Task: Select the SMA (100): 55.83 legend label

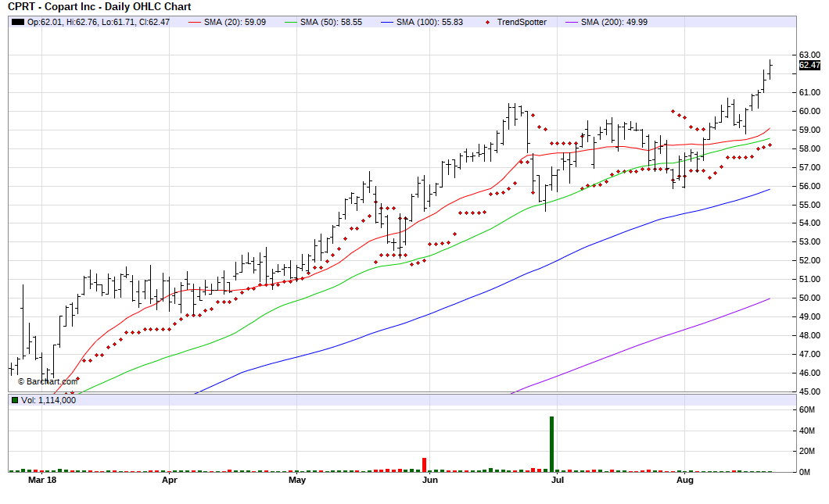Action: click(x=429, y=22)
